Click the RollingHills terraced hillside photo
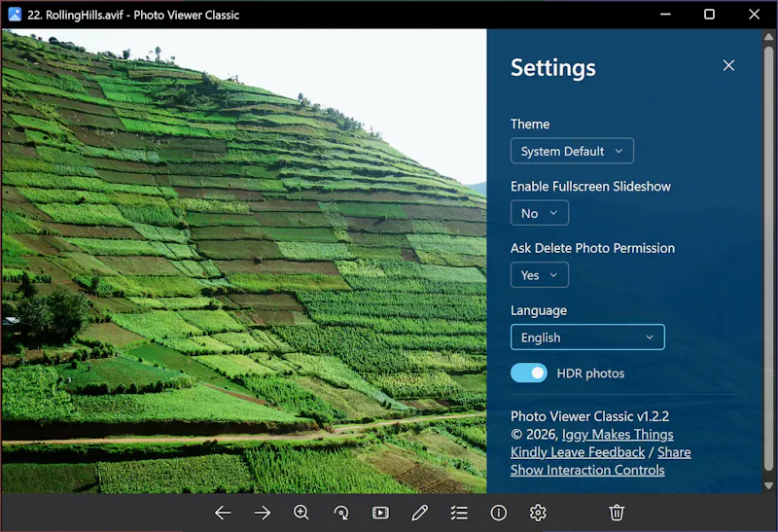 244,261
